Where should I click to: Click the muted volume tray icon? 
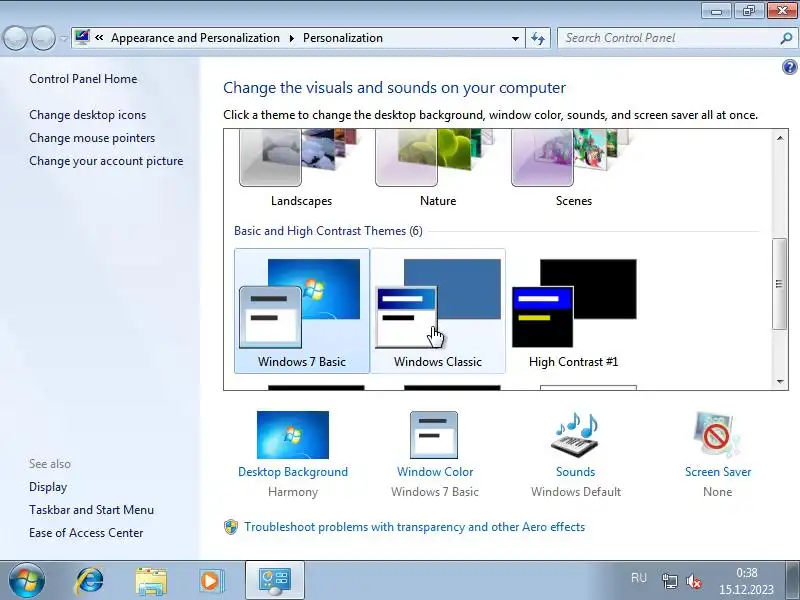[x=694, y=581]
